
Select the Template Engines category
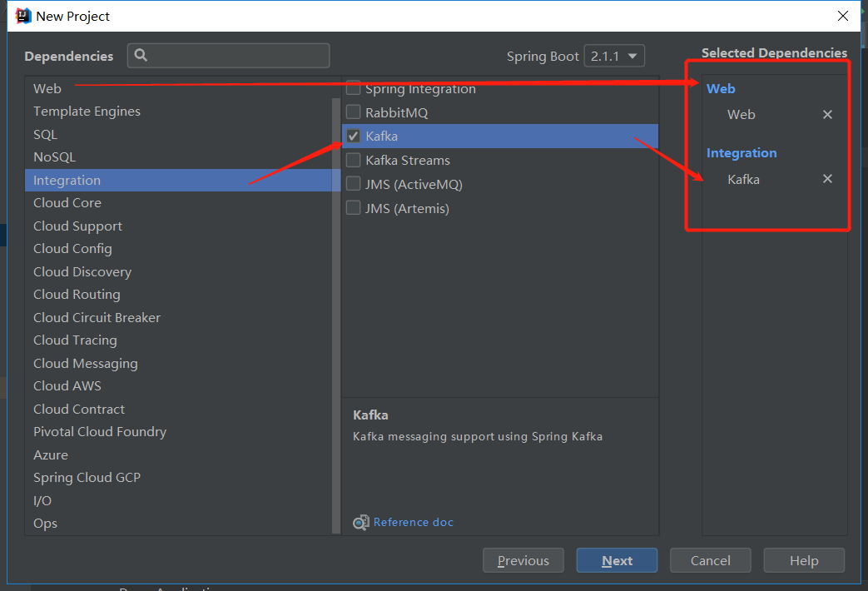178,112
